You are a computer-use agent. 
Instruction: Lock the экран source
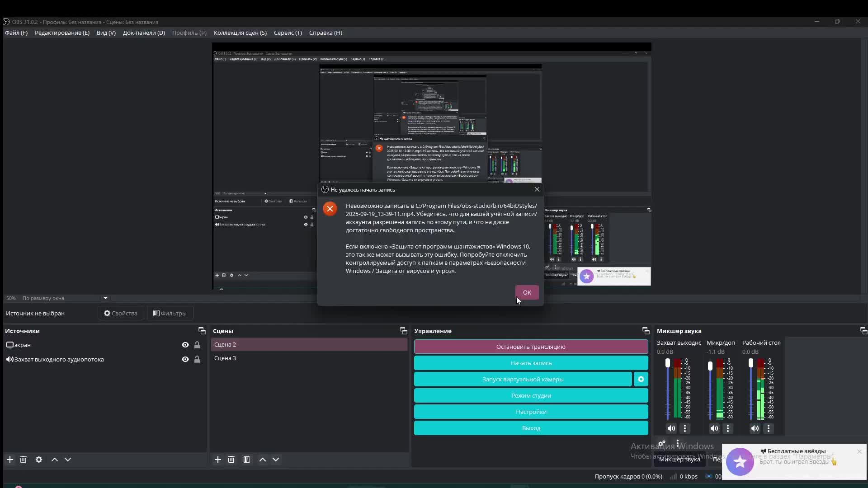pyautogui.click(x=197, y=345)
